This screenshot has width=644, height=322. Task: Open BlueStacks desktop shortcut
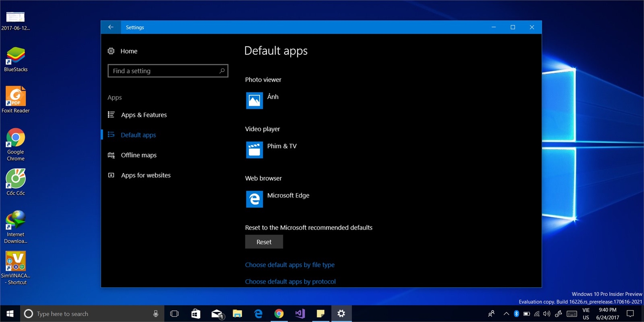coord(15,59)
